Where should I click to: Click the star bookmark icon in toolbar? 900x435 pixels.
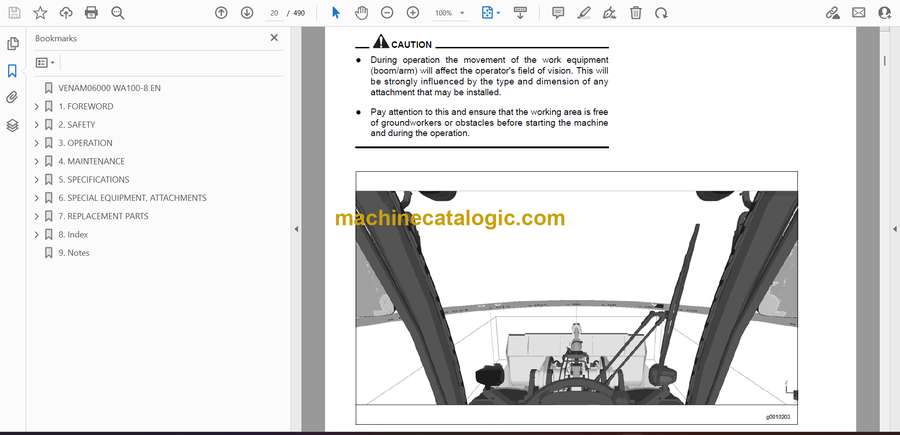click(x=40, y=13)
